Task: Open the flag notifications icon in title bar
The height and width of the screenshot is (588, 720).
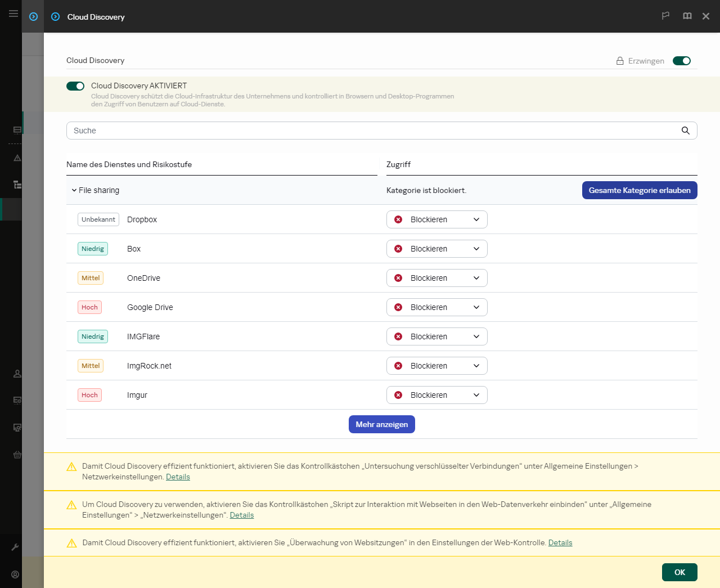Action: click(665, 16)
